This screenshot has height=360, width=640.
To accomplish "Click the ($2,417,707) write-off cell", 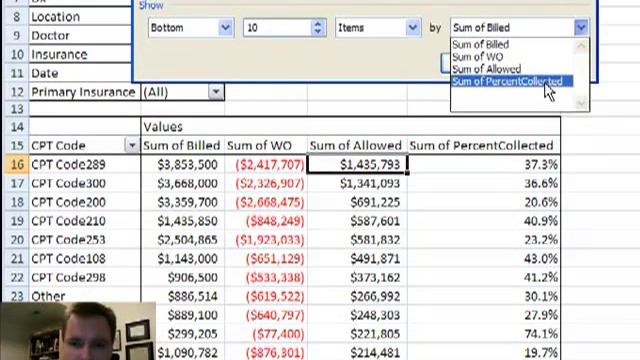I will (266, 164).
